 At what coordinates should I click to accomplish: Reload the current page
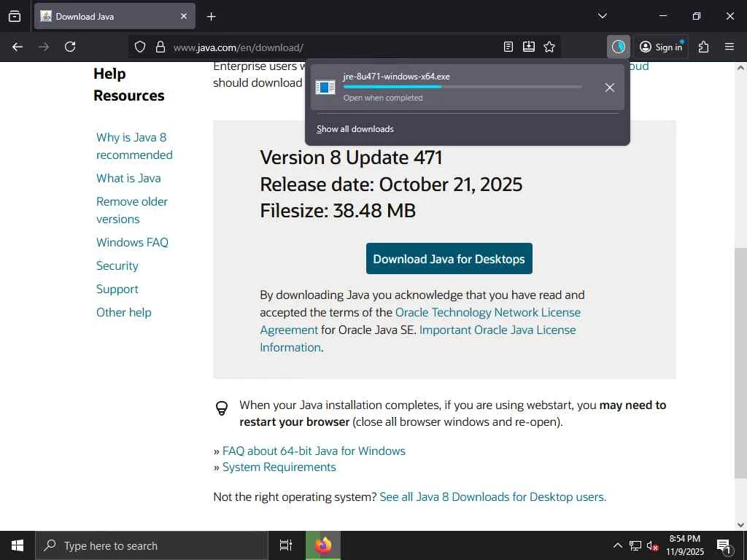click(x=70, y=47)
